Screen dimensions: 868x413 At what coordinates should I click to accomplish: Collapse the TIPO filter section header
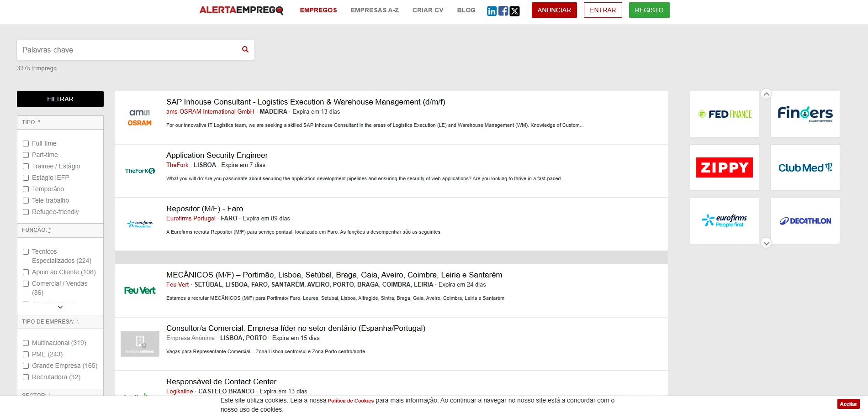click(x=60, y=122)
